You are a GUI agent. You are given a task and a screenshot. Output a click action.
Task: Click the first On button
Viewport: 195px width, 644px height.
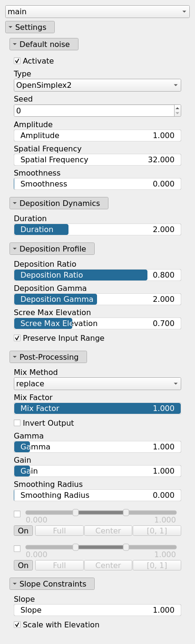(24, 531)
